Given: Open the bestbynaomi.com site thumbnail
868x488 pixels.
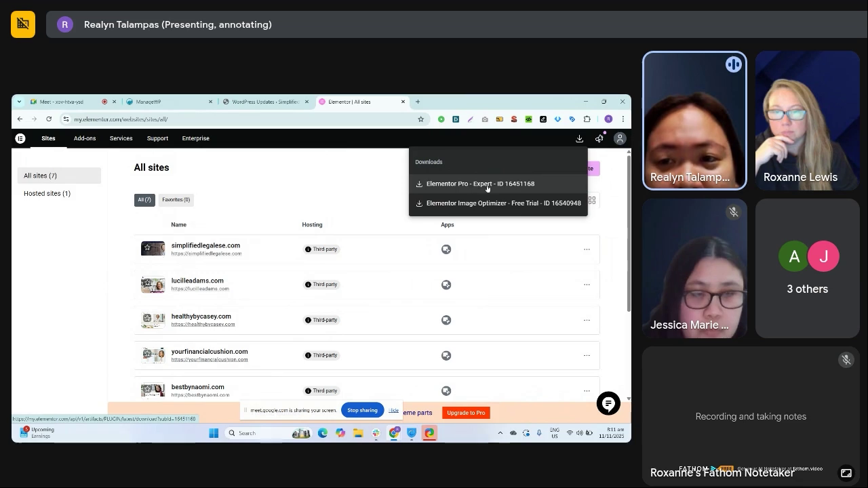Looking at the screenshot, I should [153, 390].
